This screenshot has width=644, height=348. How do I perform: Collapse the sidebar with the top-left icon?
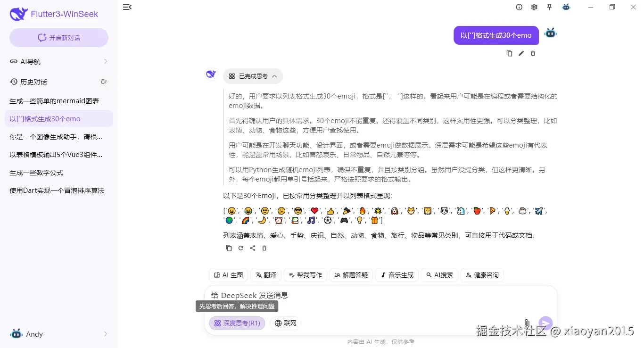click(x=127, y=7)
